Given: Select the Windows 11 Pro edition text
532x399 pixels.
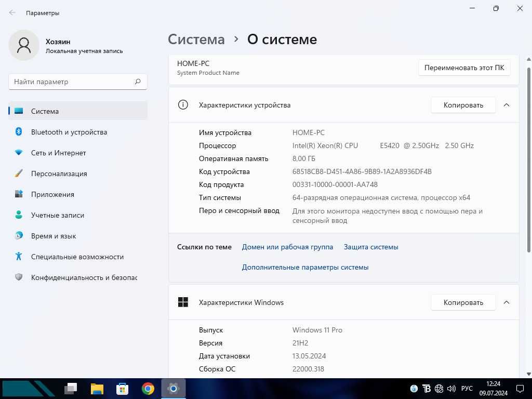Looking at the screenshot, I should click(x=317, y=330).
